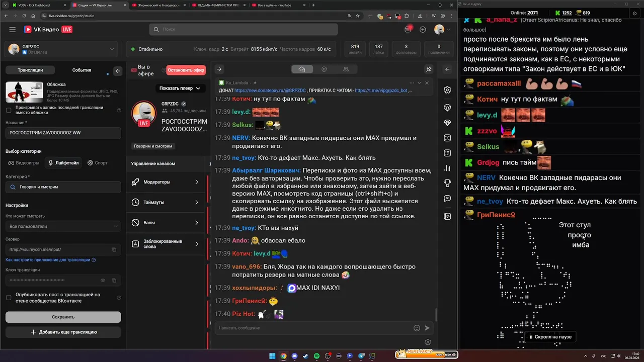644x362 pixels.
Task: Open the profile avatar dropdown in header
Action: pos(442,30)
